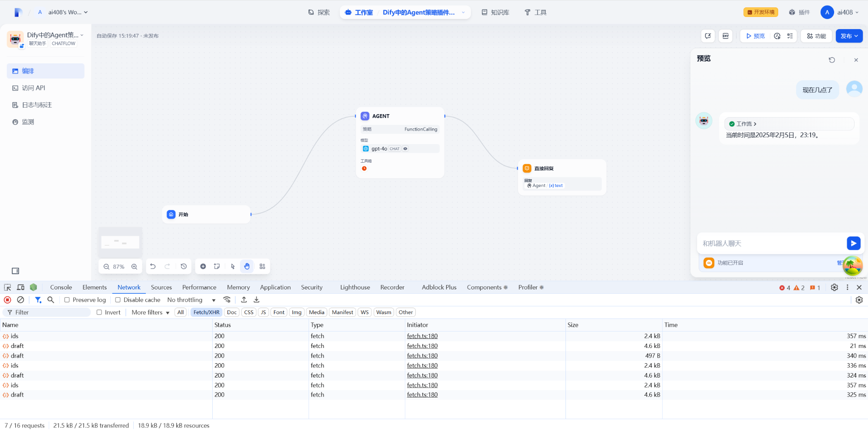Toggle the left sidebar collapse icon
Image resolution: width=868 pixels, height=430 pixels.
16,271
